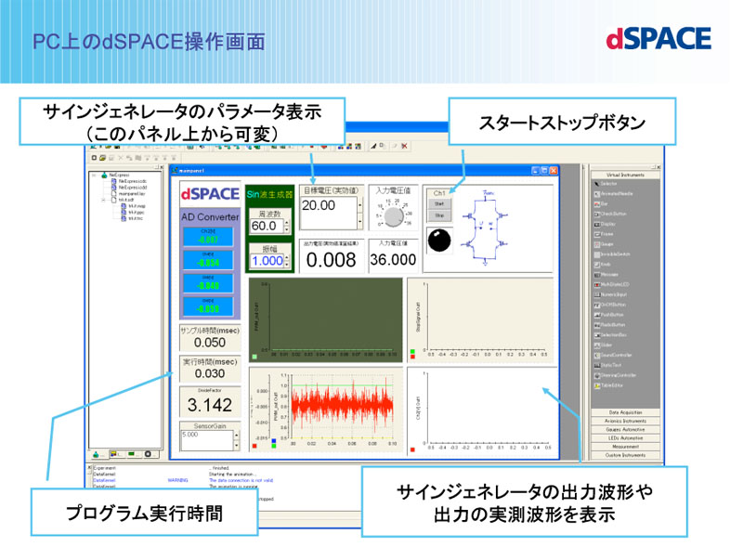Pick the InvisibleSwitch instrument
743x560 pixels.
coord(612,254)
